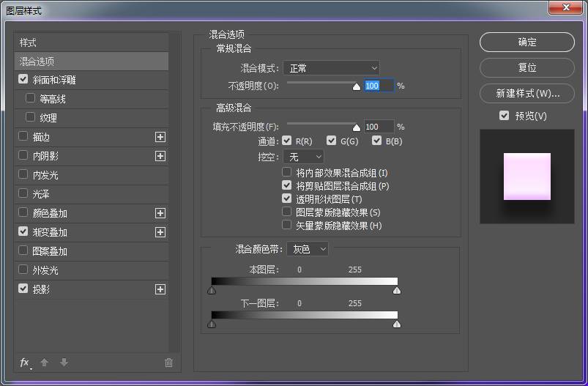Toggle the G(G) channel checkbox
Screen dimensions: 588x386
coord(331,141)
